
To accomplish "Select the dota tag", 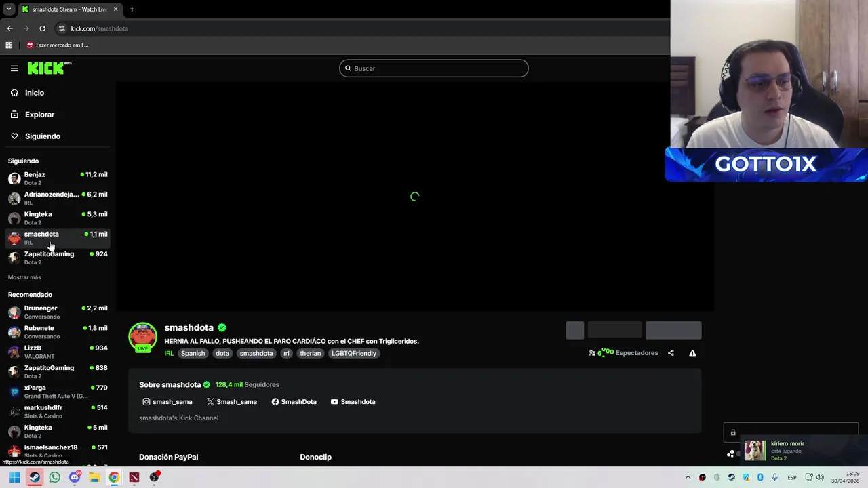I will [222, 353].
